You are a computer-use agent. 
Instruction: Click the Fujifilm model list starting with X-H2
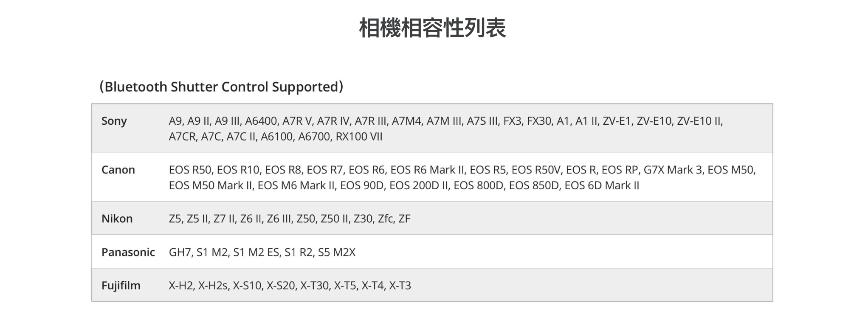pos(290,286)
